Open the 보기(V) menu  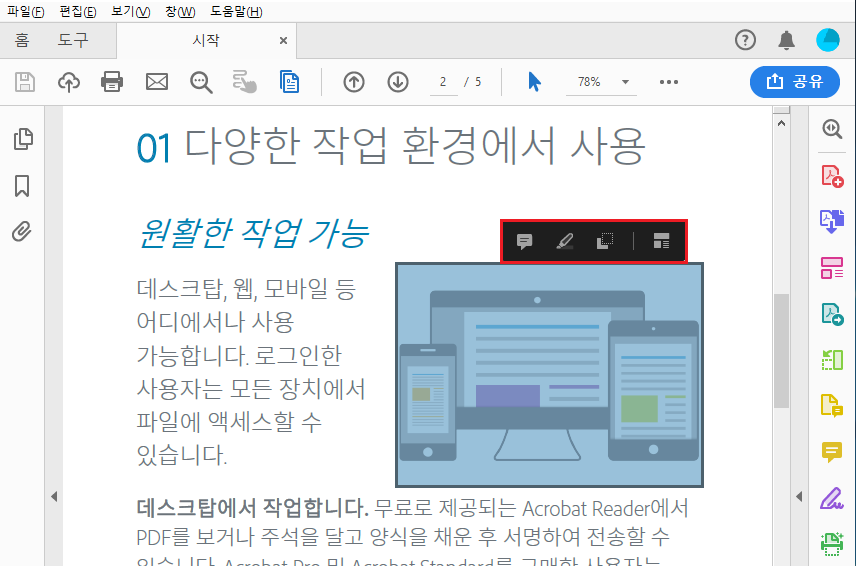point(130,11)
